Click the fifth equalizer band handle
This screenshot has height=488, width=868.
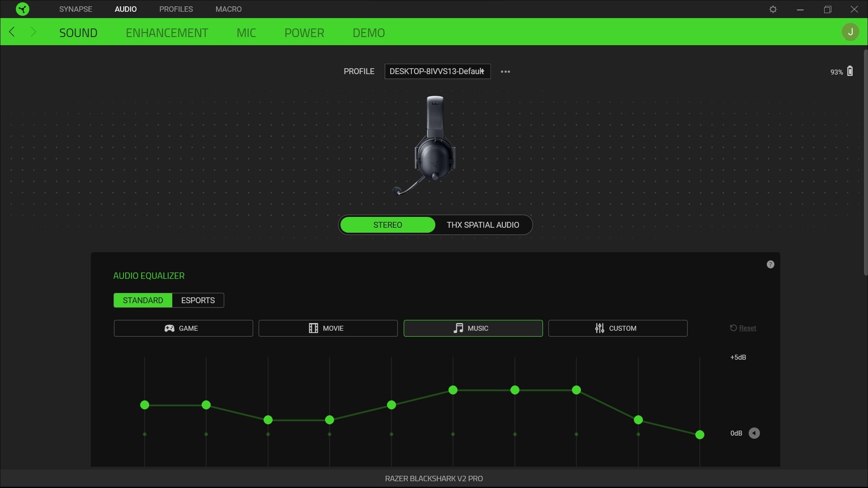pos(392,405)
